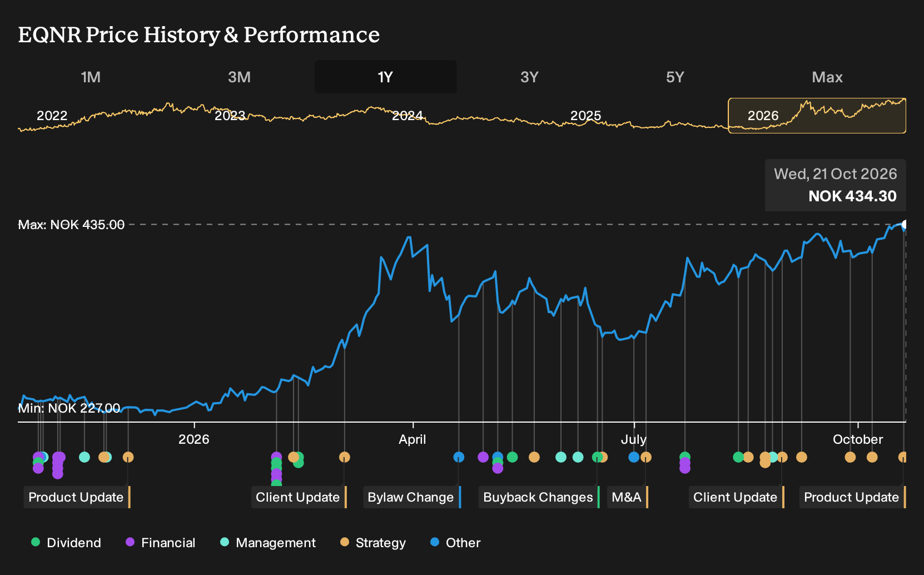924x575 pixels.
Task: Click the last orange event dot at the chart's right edge
Action: pos(903,457)
